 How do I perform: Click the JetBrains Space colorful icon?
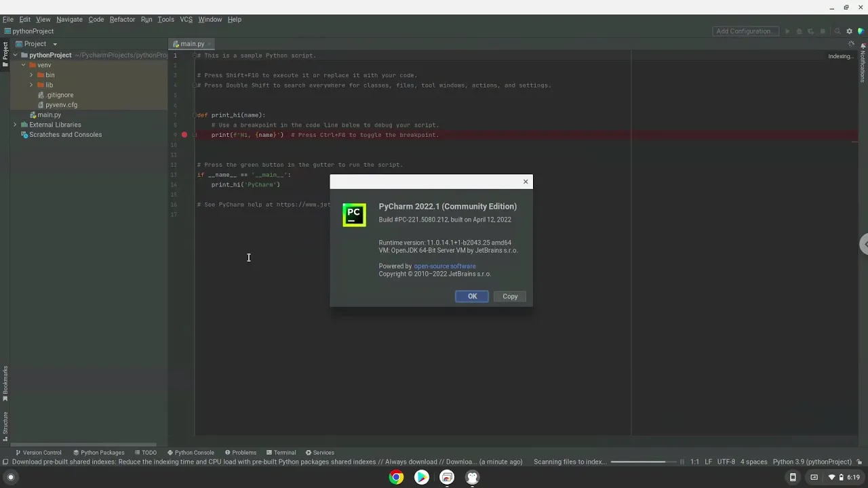(x=861, y=31)
